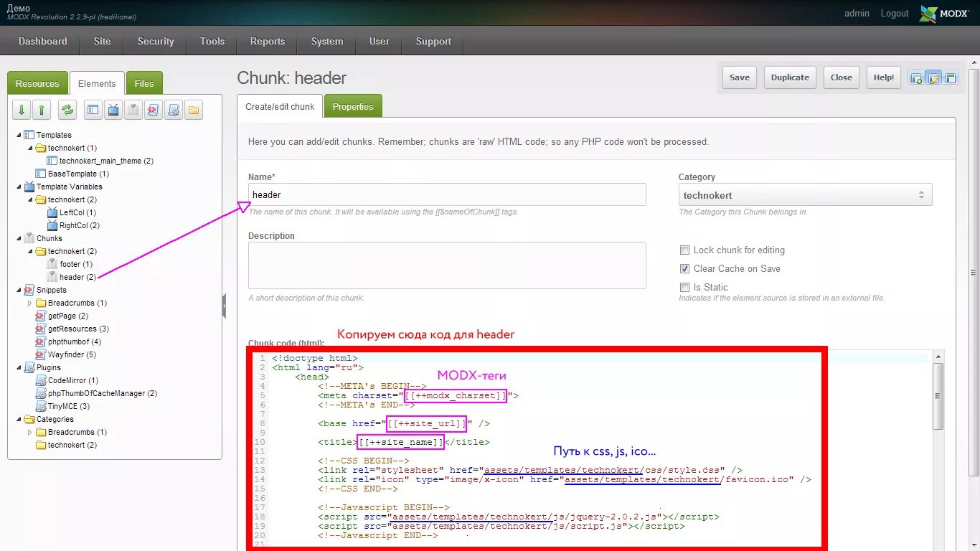Uncheck Clear Cache on Save
Image resolution: width=980 pixels, height=551 pixels.
[x=684, y=269]
